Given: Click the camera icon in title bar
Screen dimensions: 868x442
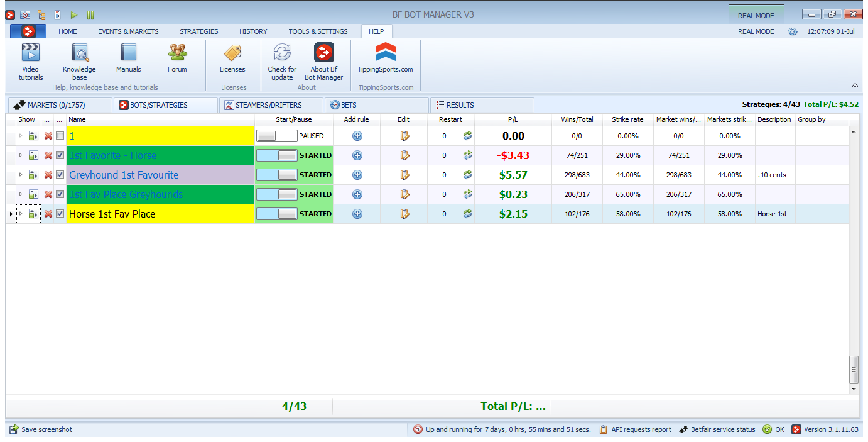Looking at the screenshot, I should [25, 14].
